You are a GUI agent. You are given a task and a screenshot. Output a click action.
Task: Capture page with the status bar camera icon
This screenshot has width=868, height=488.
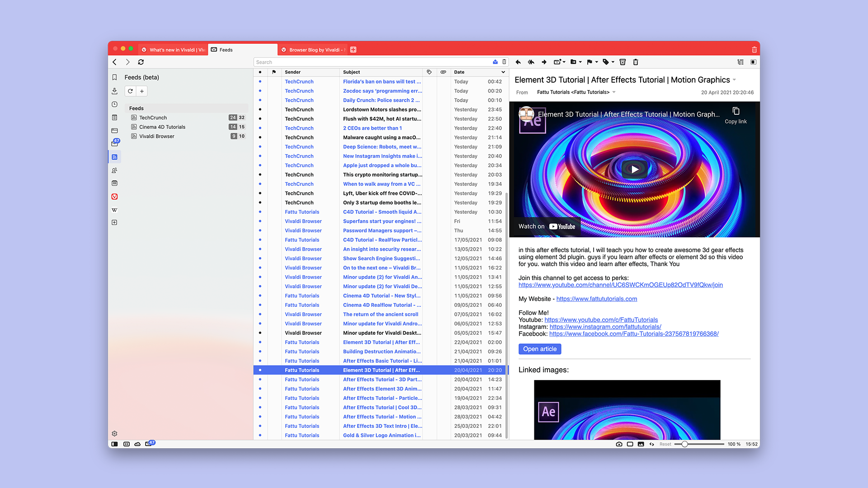[x=619, y=444]
